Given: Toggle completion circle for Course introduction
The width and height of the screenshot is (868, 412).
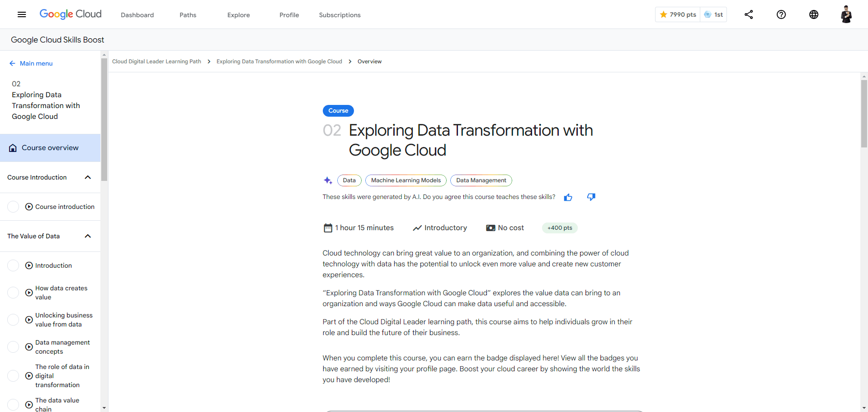Looking at the screenshot, I should [x=14, y=207].
